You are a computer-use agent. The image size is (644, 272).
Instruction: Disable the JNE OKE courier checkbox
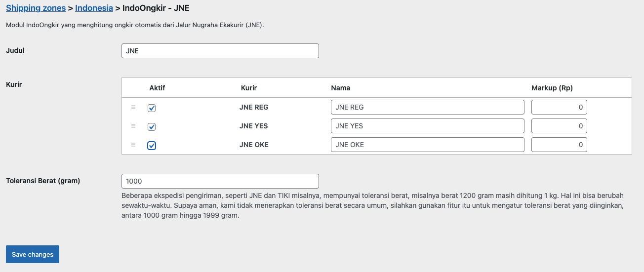152,146
